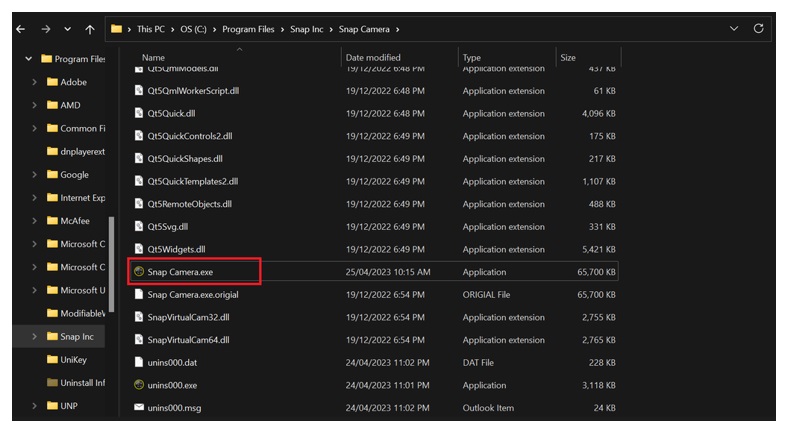Select the McAfee folder in sidebar
Image resolution: width=790 pixels, height=429 pixels.
tap(75, 221)
